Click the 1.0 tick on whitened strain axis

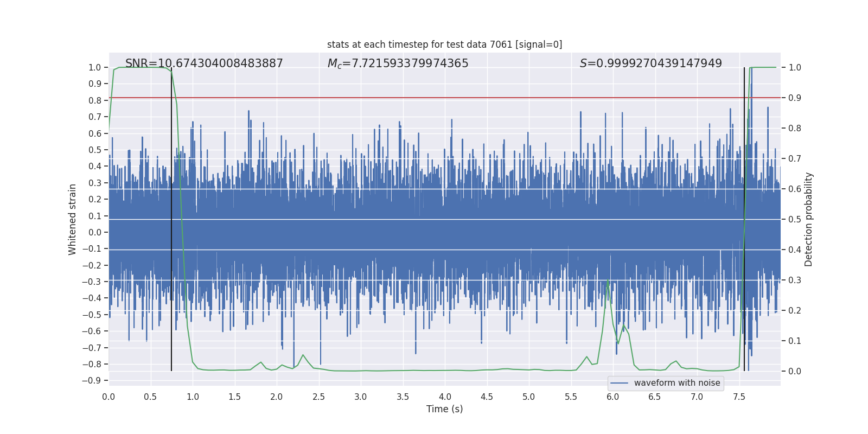click(x=94, y=68)
